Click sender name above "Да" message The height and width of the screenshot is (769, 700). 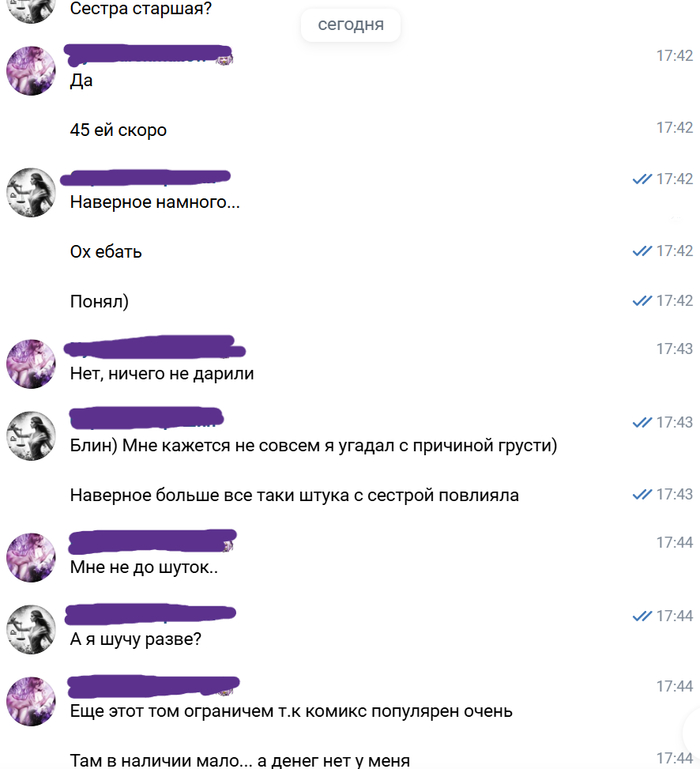pos(148,55)
